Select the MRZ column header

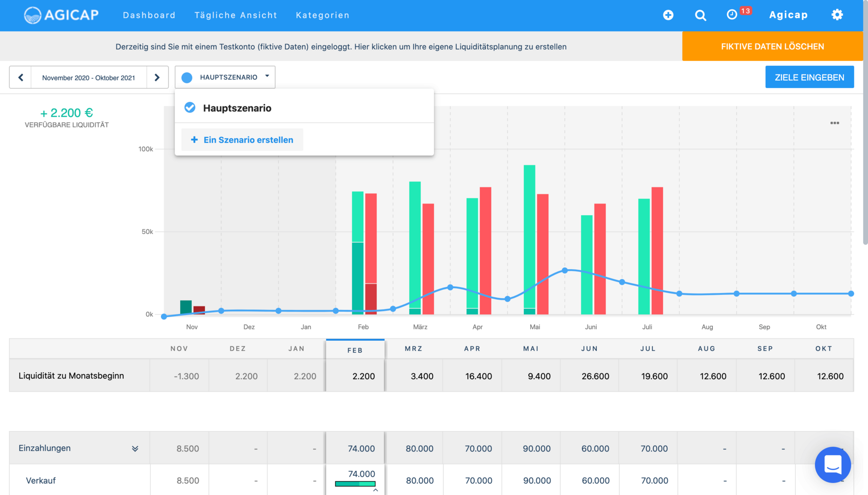coord(414,349)
